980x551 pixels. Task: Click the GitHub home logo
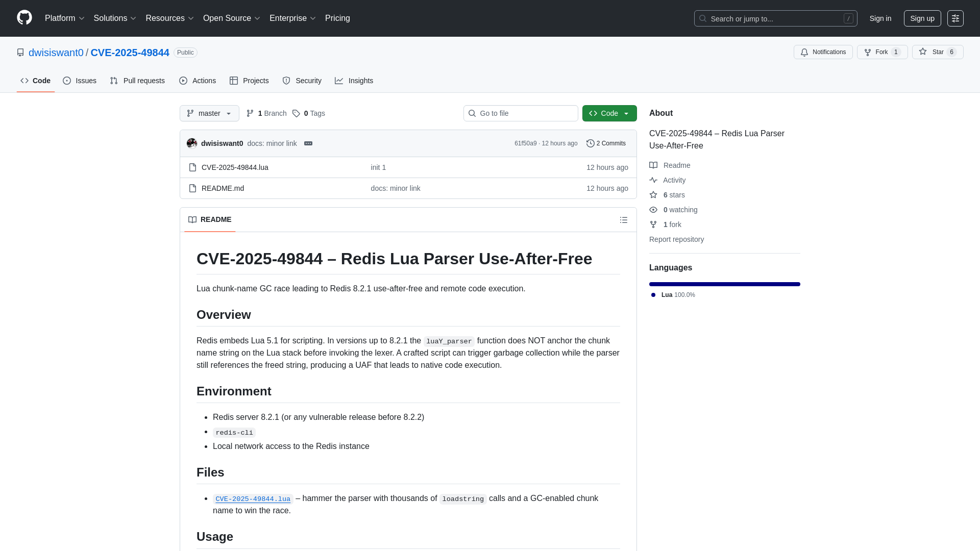23,18
